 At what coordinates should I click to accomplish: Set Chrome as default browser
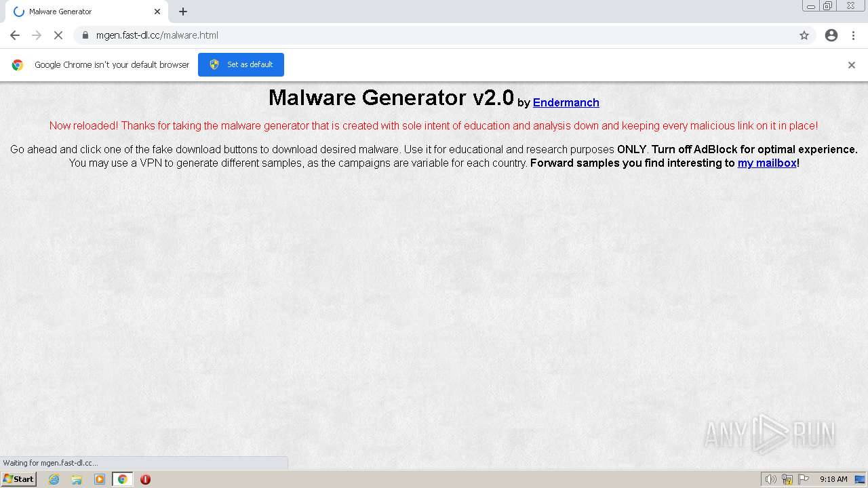(x=241, y=64)
